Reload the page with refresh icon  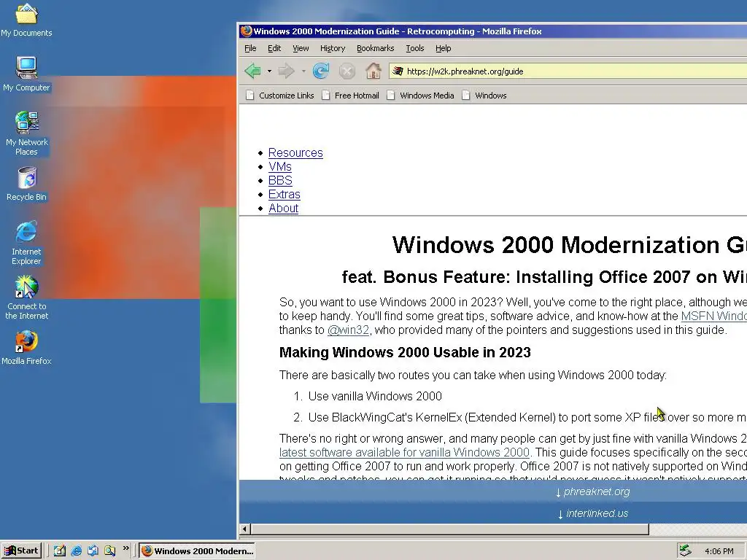tap(321, 71)
